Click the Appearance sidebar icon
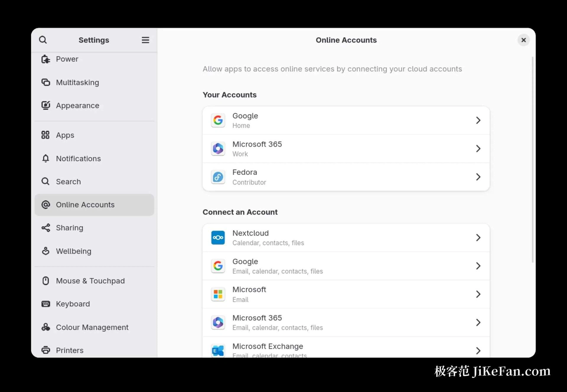This screenshot has height=392, width=567. coord(45,105)
